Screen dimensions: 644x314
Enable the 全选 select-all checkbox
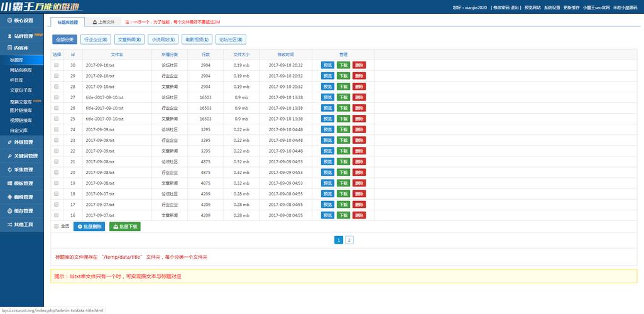tap(57, 226)
